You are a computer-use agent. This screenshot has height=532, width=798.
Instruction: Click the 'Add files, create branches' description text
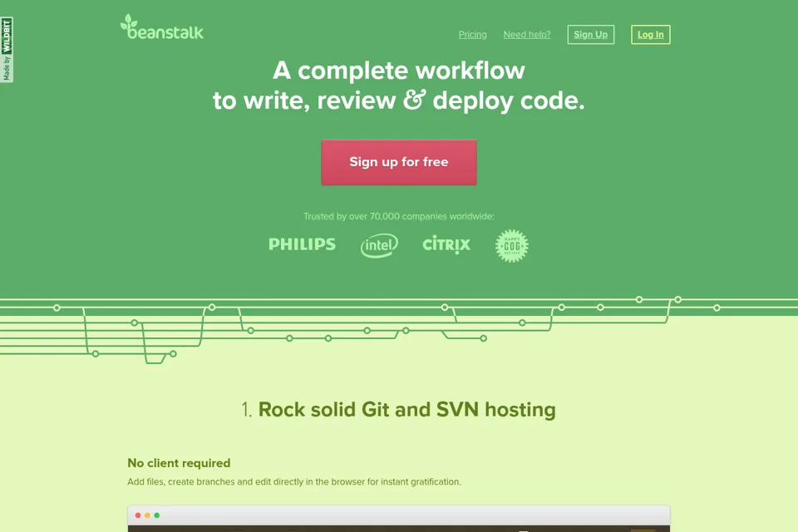(294, 481)
